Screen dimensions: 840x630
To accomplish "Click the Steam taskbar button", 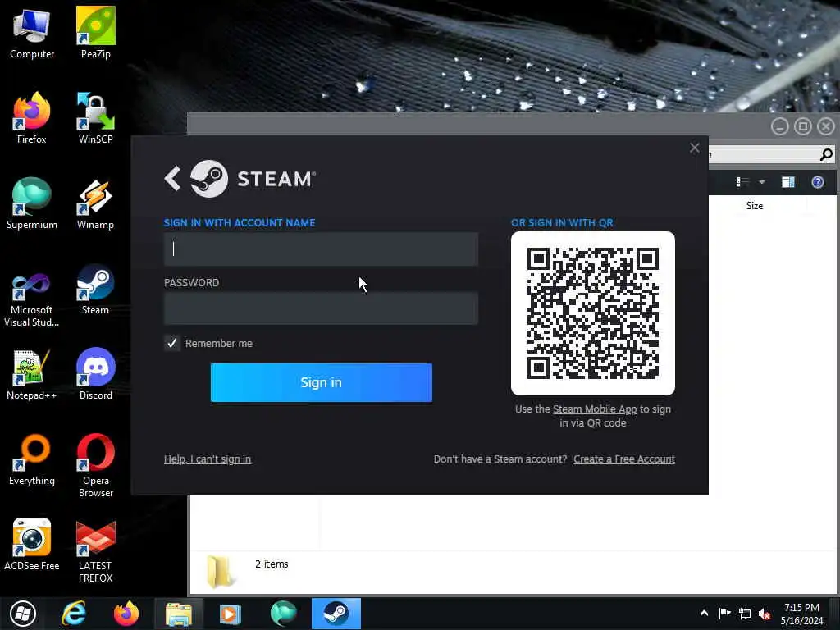I will coord(336,614).
